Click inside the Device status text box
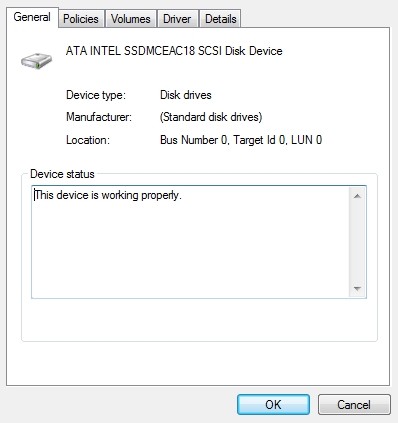398x423 pixels. tap(190, 242)
